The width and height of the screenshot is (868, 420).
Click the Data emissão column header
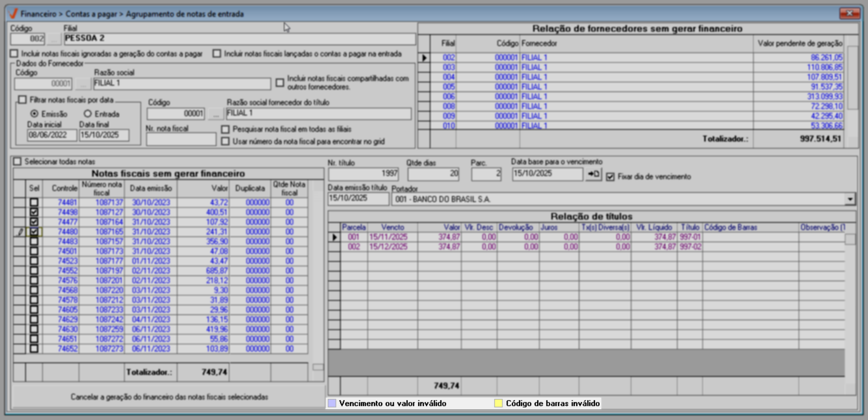150,188
